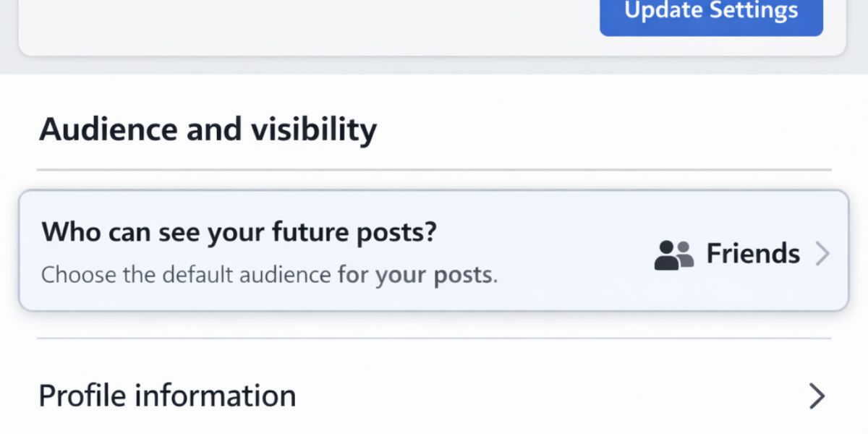This screenshot has height=434, width=868.
Task: Click the gray strip below the Update Settings card
Action: (434, 66)
